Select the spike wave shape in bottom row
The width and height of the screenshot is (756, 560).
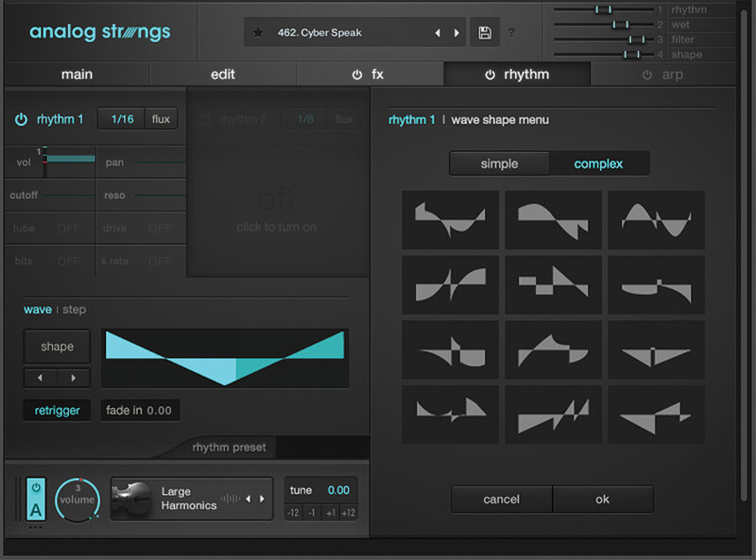tap(553, 414)
